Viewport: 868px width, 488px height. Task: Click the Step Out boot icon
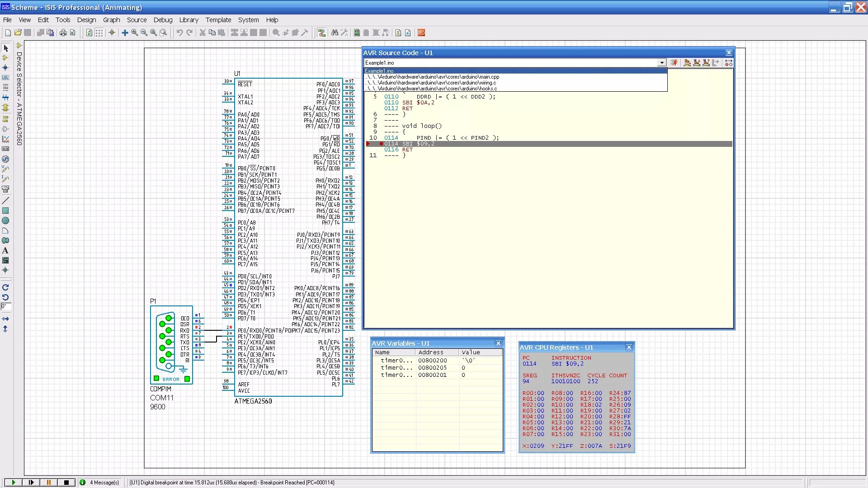[706, 63]
